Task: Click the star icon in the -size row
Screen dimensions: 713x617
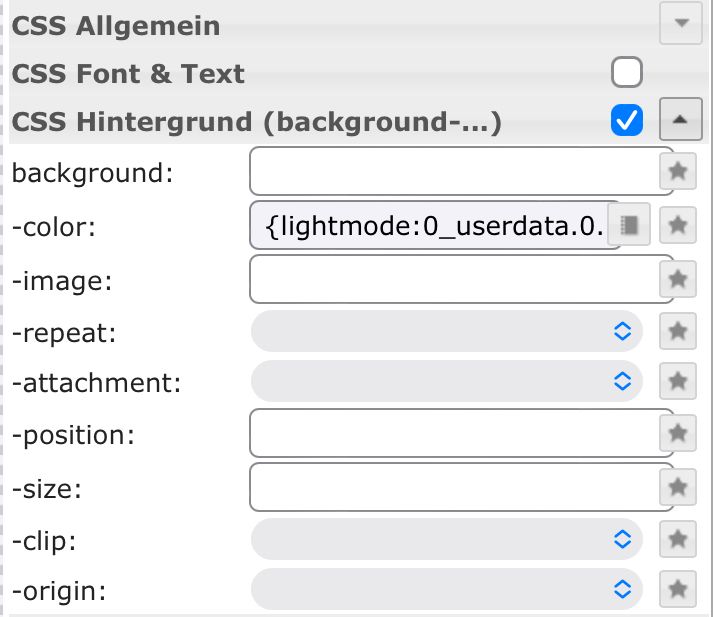Action: click(x=678, y=487)
